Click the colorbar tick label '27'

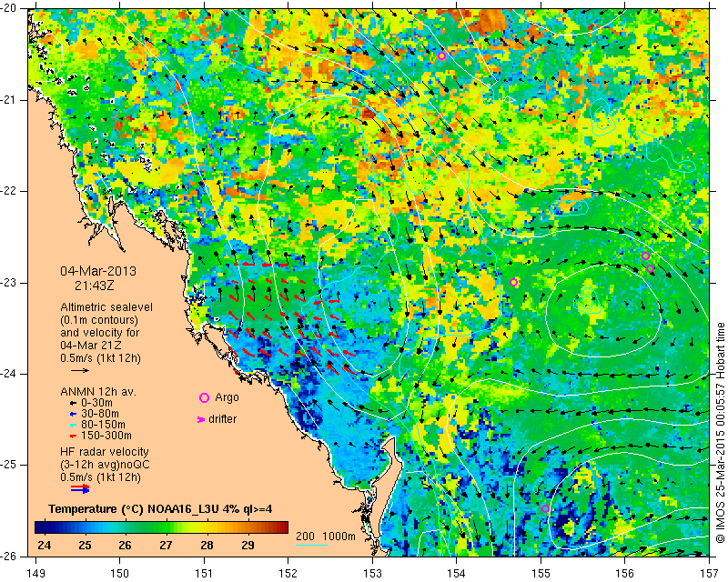click(166, 545)
